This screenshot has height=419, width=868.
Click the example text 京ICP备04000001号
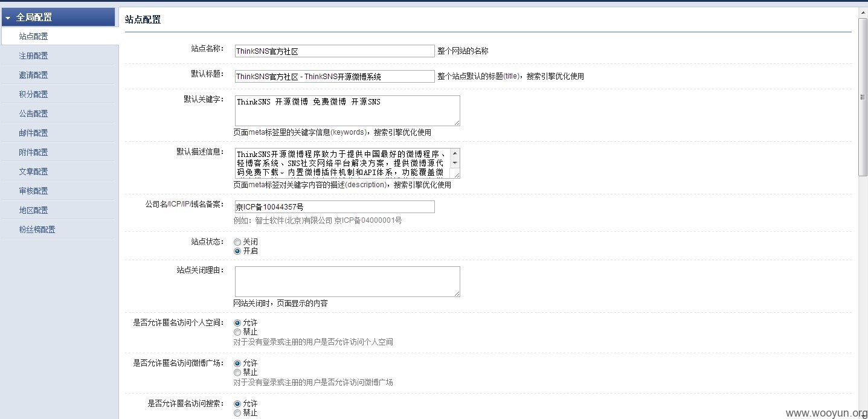368,220
